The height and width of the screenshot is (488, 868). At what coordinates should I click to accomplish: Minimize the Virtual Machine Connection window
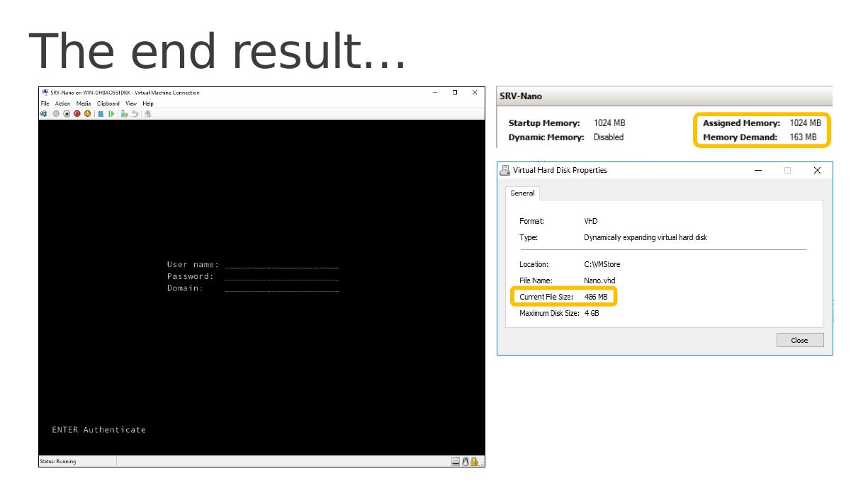click(x=435, y=92)
